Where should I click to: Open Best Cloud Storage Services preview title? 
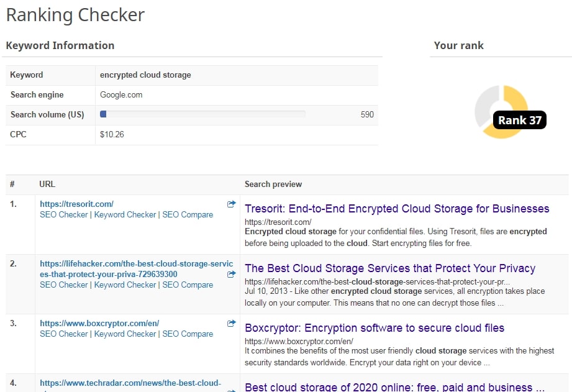point(390,268)
